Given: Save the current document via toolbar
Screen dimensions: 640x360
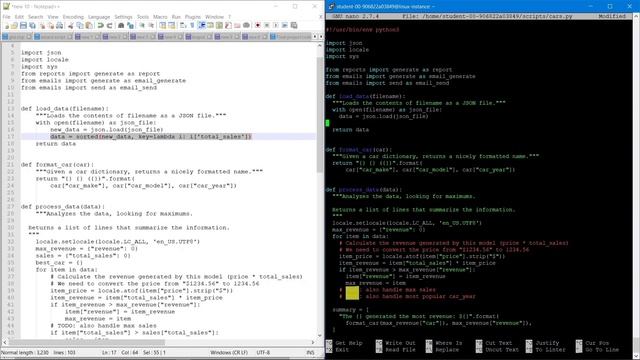Looking at the screenshot, I should (x=23, y=25).
